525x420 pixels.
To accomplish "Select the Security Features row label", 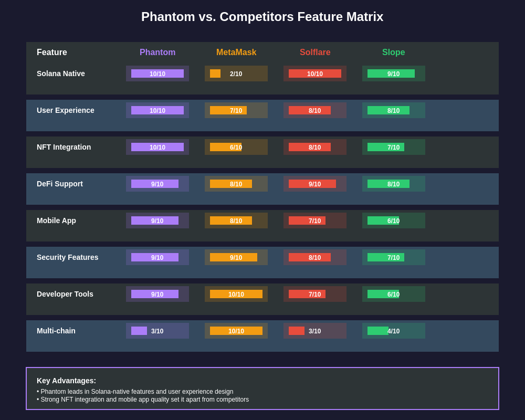I will [67, 257].
